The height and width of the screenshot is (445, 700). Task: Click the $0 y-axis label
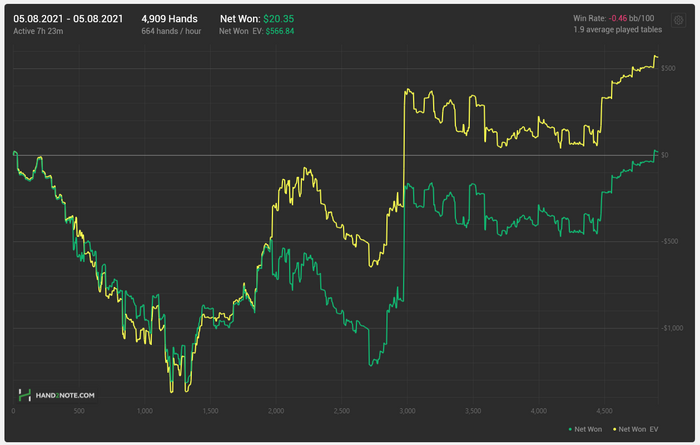click(x=665, y=155)
